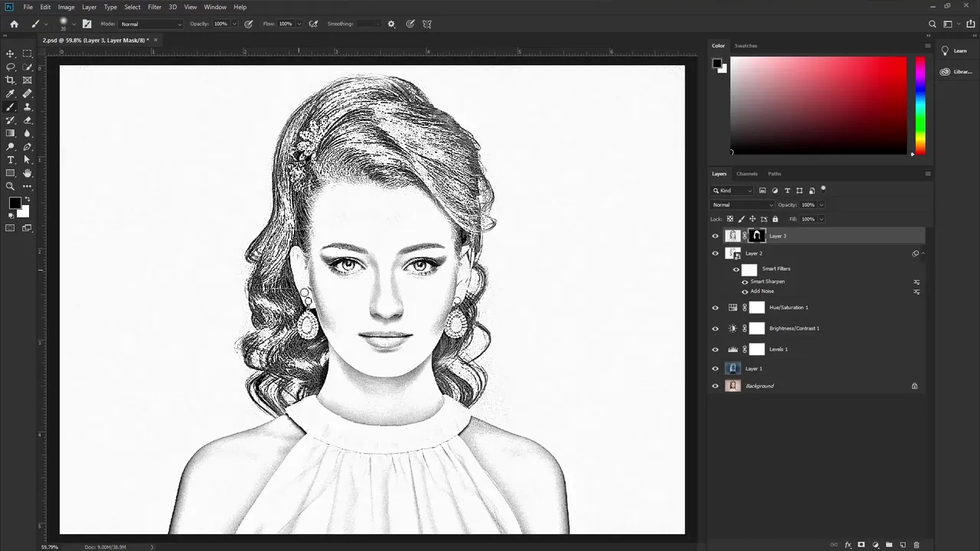Open brush Flow slider dropdown
Screen dimensions: 980x551
tap(299, 24)
